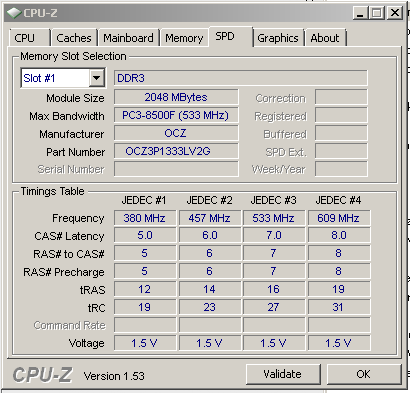This screenshot has width=410, height=393.
Task: Click the JEDEC #1 voltage 1.5 V cell
Action: point(145,343)
